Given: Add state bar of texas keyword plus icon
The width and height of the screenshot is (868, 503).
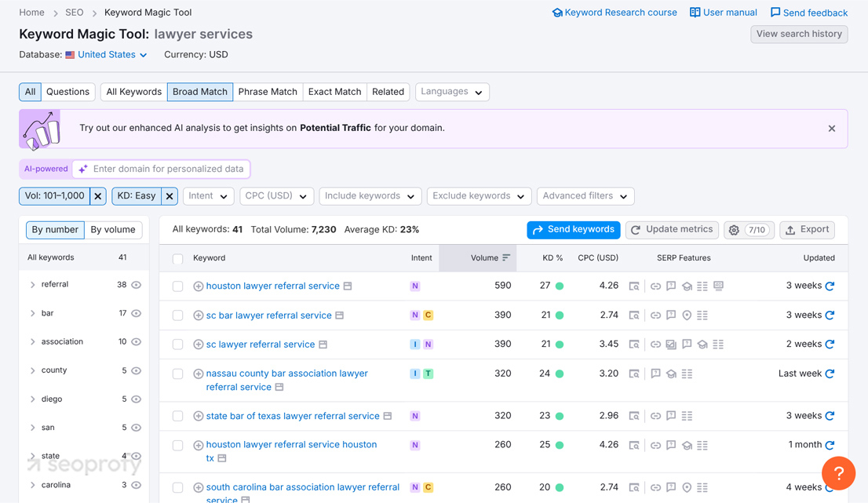Looking at the screenshot, I should click(x=199, y=416).
